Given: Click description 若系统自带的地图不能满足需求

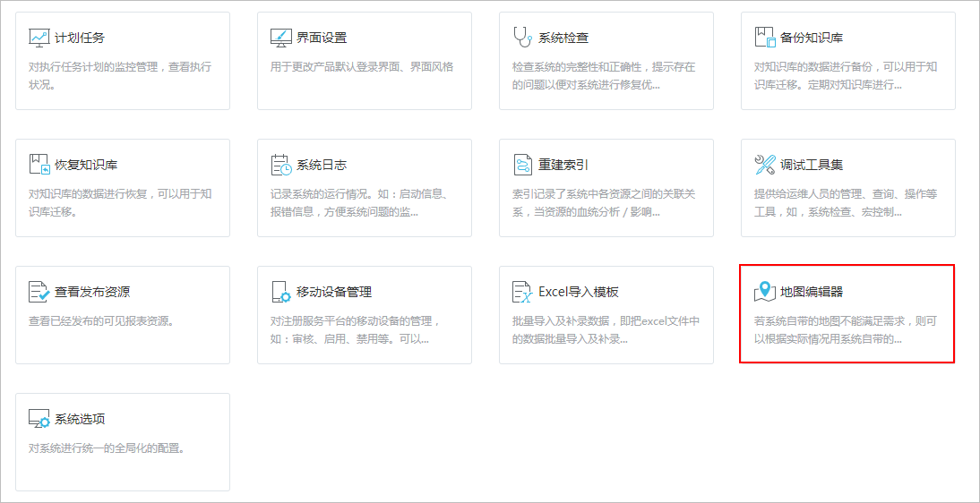Looking at the screenshot, I should click(x=846, y=329).
